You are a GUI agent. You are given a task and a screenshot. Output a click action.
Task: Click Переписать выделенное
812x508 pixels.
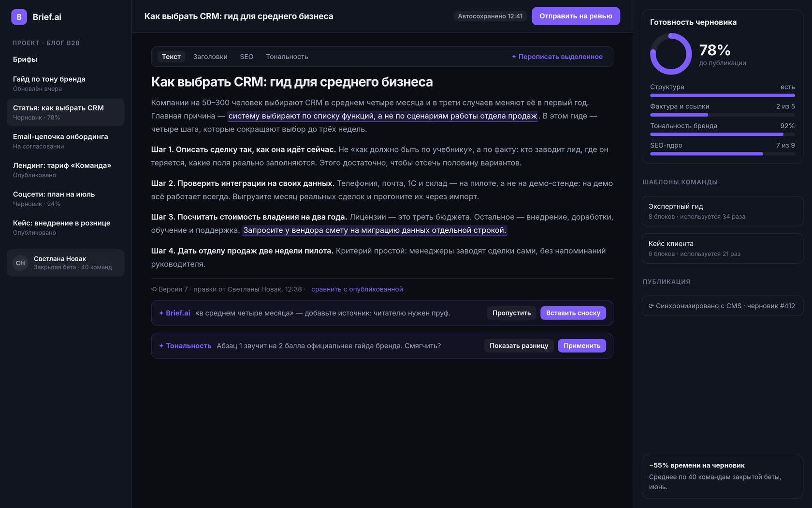(x=557, y=57)
